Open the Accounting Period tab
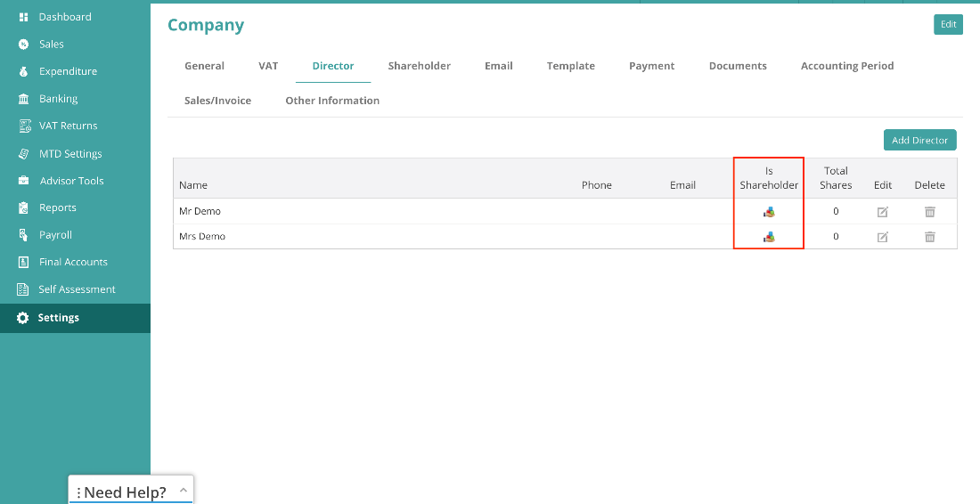Image resolution: width=980 pixels, height=504 pixels. [x=847, y=66]
